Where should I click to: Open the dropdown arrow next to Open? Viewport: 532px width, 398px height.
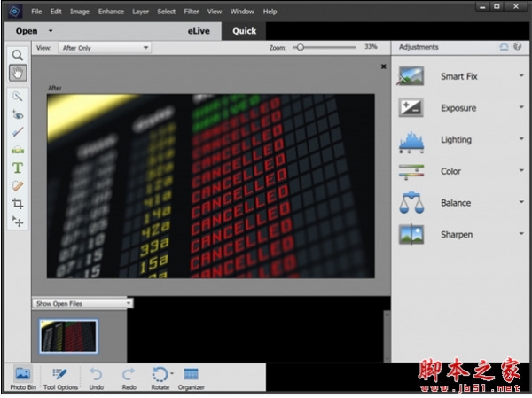pos(51,31)
